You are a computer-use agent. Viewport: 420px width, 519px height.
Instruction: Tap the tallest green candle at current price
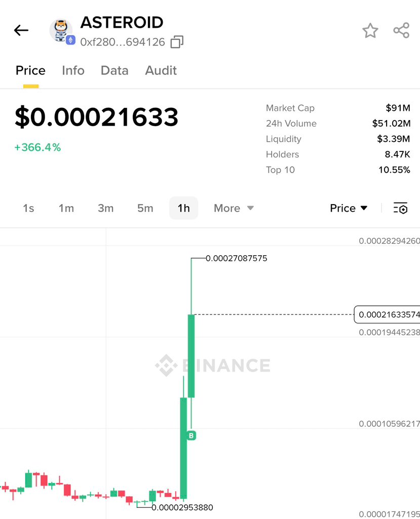pos(191,356)
